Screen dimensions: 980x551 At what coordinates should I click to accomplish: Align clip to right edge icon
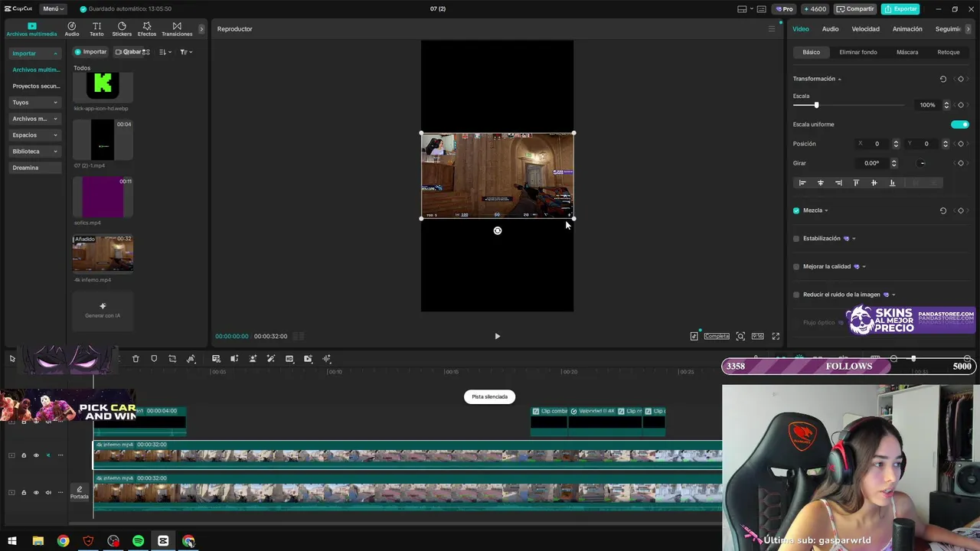click(x=838, y=183)
